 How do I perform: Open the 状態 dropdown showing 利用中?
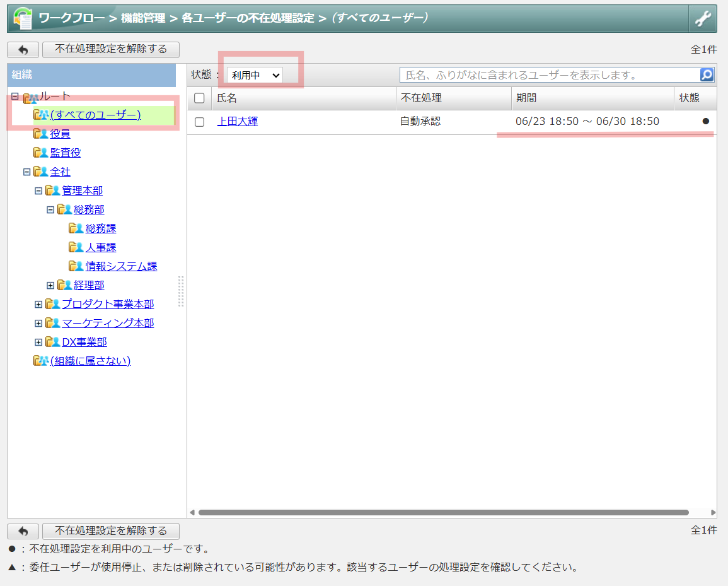[x=255, y=75]
